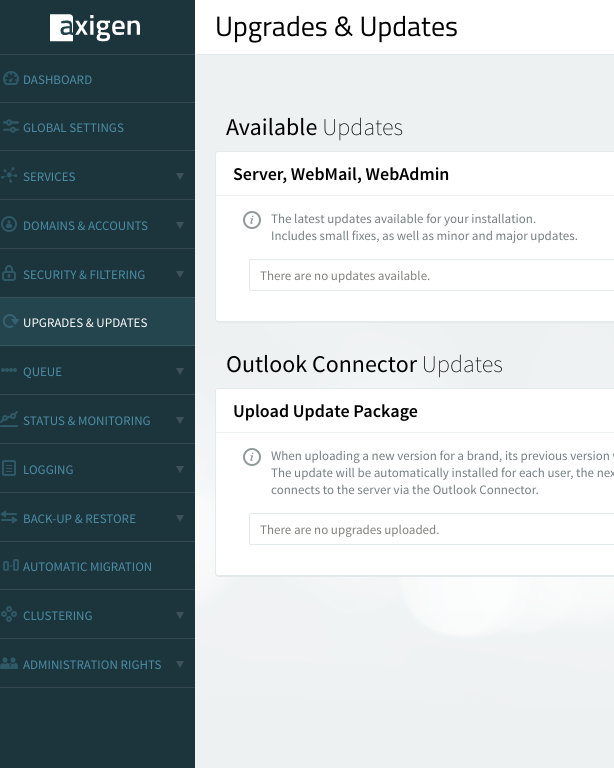Click 'When uploading a new version' description
This screenshot has height=768, width=614.
(x=442, y=456)
